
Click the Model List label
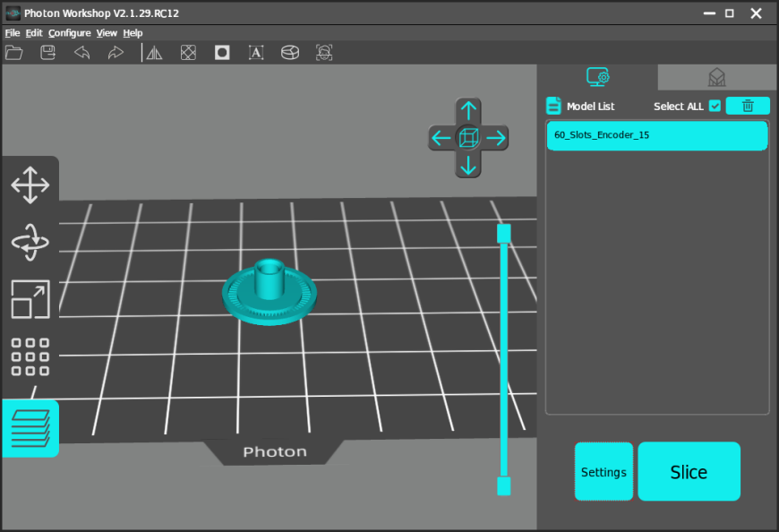[x=591, y=107]
